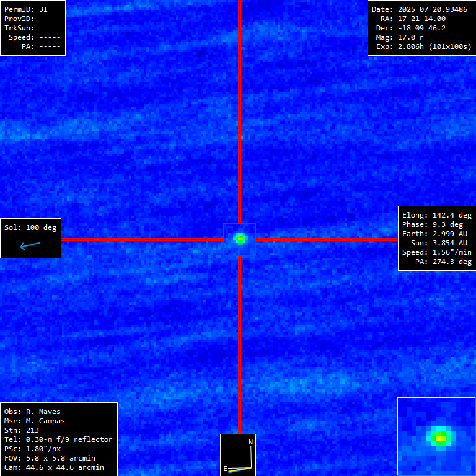Click the 'Dec: -18 09 46.2' value
The height and width of the screenshot is (476, 476).
pos(411,28)
